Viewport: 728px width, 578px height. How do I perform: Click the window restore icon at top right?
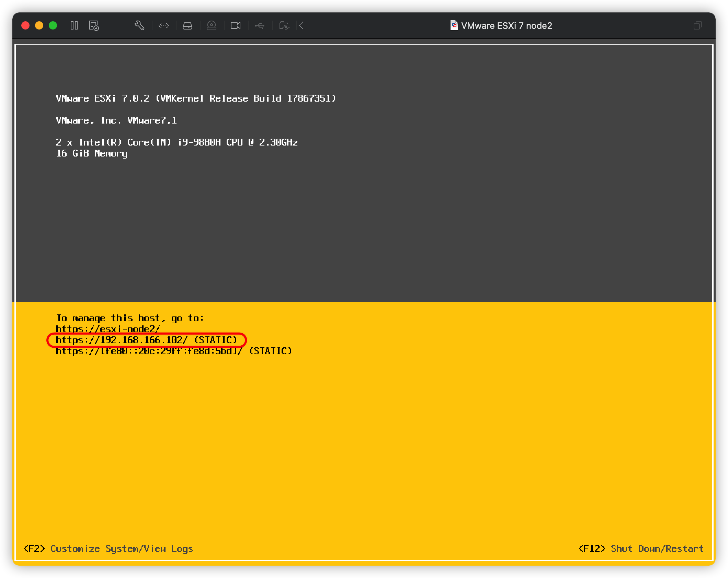[x=698, y=25]
